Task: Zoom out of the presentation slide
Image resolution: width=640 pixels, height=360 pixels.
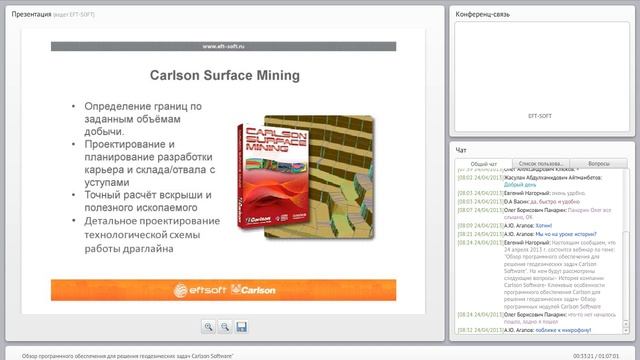Action: tap(225, 327)
